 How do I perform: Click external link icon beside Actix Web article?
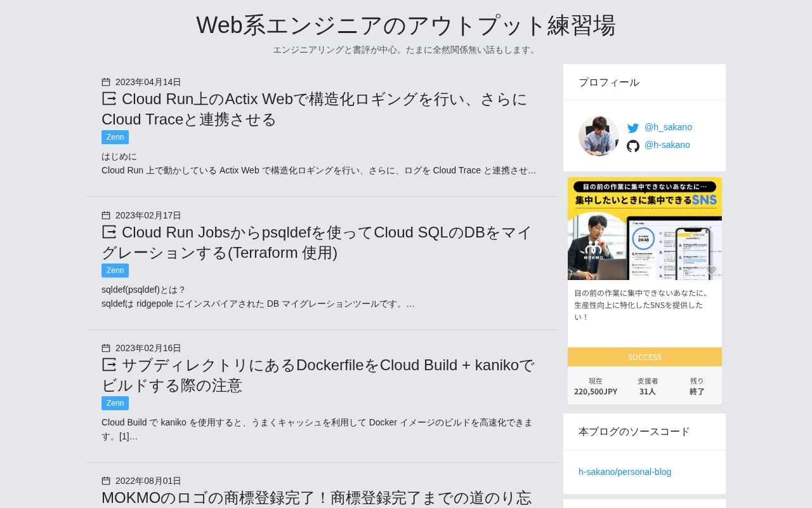point(109,99)
